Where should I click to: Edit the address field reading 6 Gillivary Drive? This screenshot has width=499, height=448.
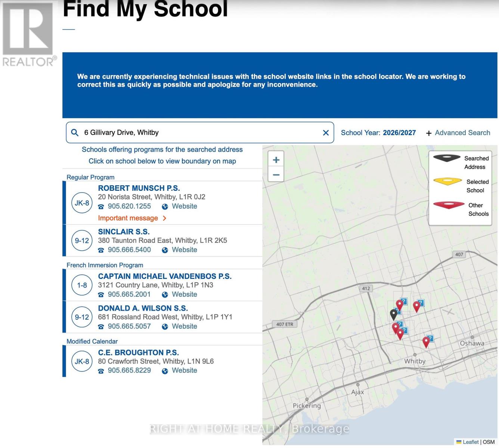pos(200,133)
